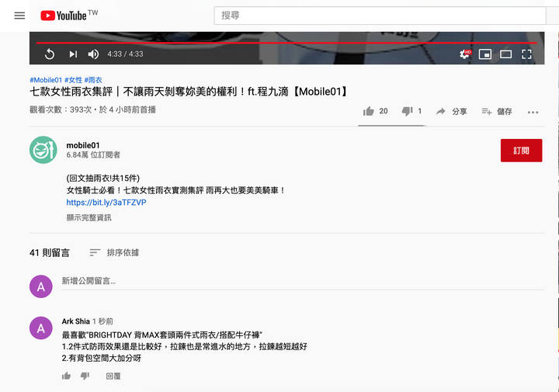Open the mobile01 channel name
Viewport: 559px width, 392px height.
pyautogui.click(x=83, y=145)
